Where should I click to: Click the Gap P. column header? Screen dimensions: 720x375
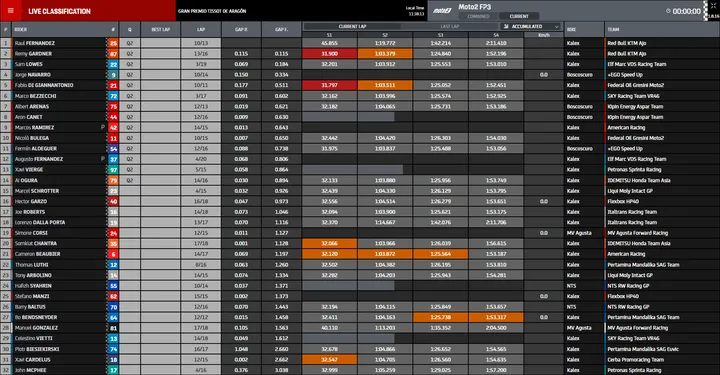(241, 29)
